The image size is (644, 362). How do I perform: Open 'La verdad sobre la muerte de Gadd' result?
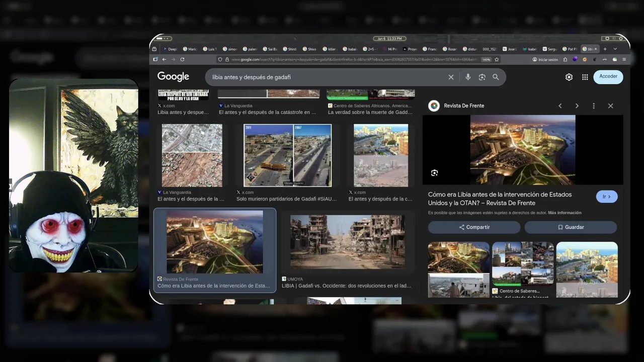pos(370,112)
